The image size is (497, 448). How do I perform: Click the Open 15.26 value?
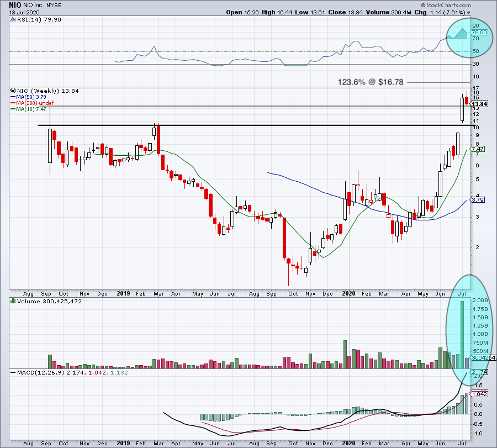coord(242,12)
